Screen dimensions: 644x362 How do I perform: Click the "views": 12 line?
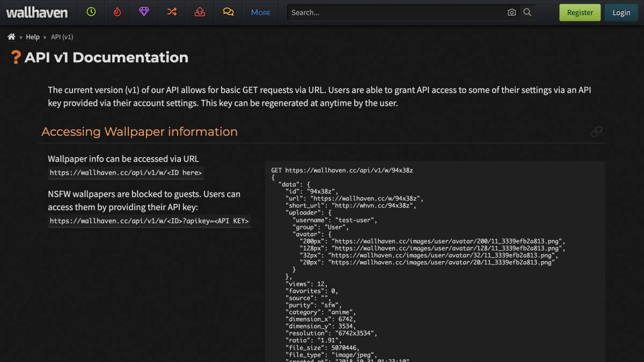[305, 284]
